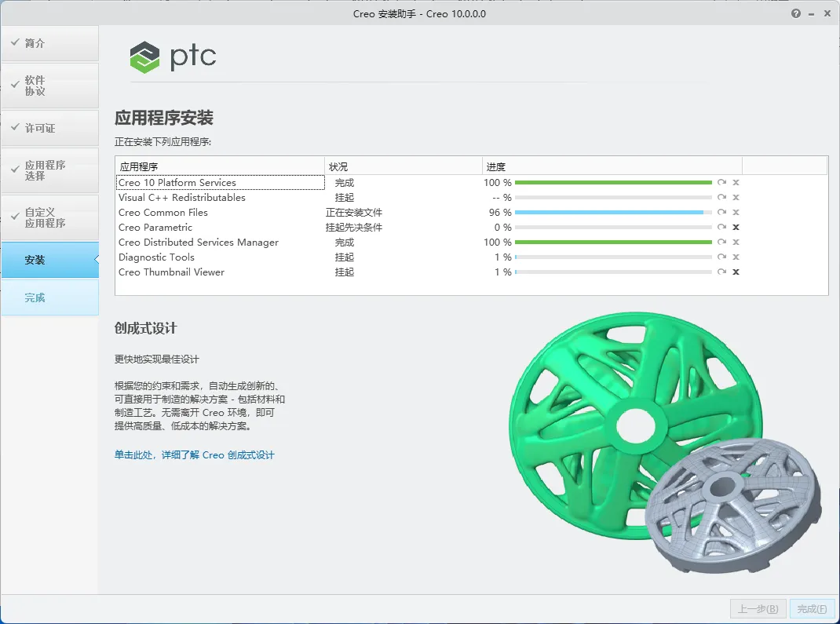
Task: Select the Visual C++ Redistributables row
Action: tap(472, 198)
